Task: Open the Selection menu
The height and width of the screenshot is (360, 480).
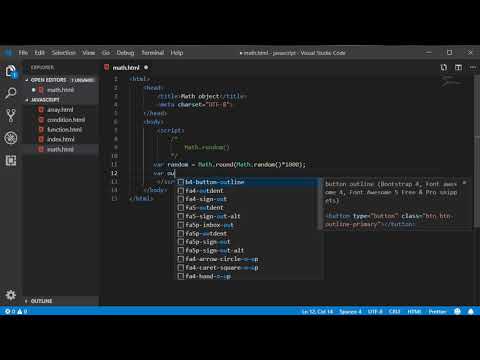Action: 64,53
